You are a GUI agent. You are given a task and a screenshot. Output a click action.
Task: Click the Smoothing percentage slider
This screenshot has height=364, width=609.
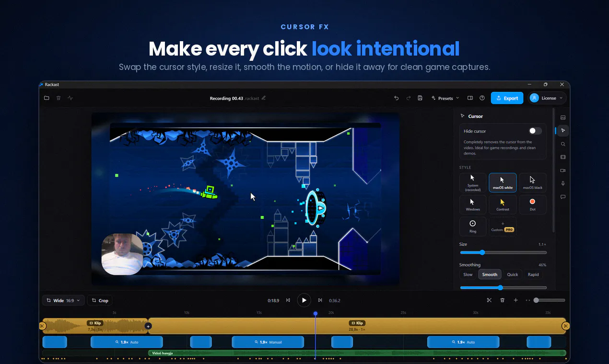tap(503, 288)
